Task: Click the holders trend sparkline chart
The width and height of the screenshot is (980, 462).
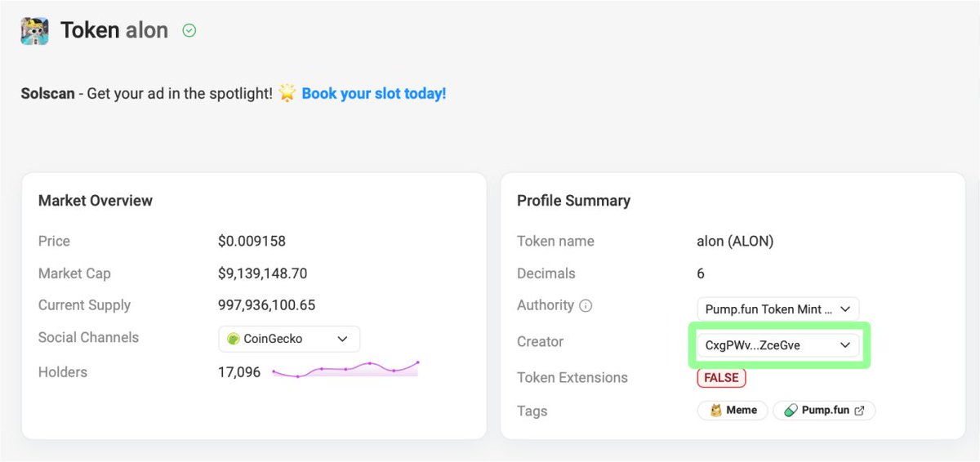Action: pos(345,369)
